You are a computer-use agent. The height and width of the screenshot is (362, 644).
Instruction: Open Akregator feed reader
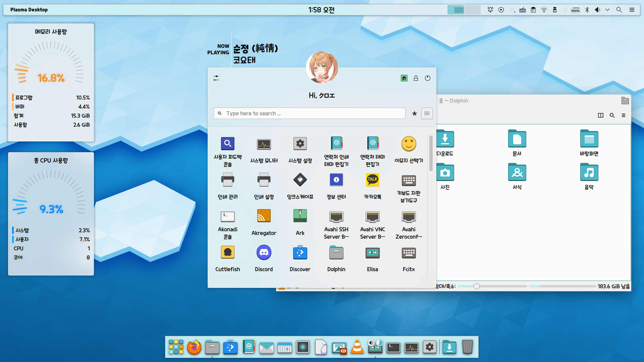pyautogui.click(x=264, y=217)
